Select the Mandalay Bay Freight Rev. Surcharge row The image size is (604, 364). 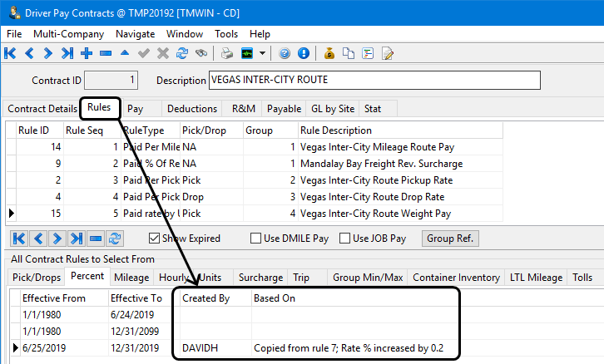coord(382,164)
